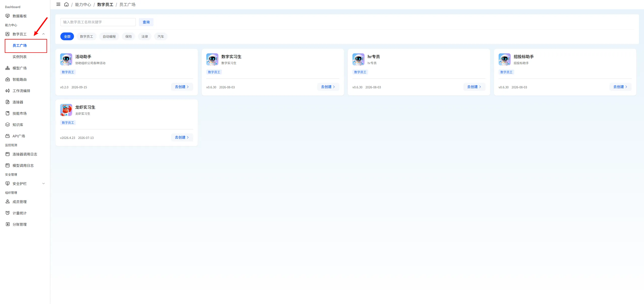This screenshot has width=644, height=304.
Task: Open 成员管理 sidebar icon
Action: click(x=8, y=202)
